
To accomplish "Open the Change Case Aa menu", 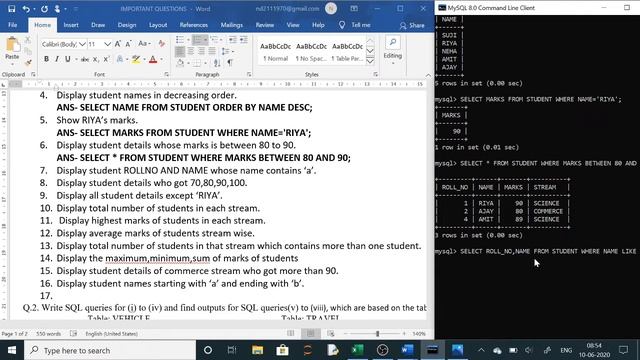I will pos(144,44).
